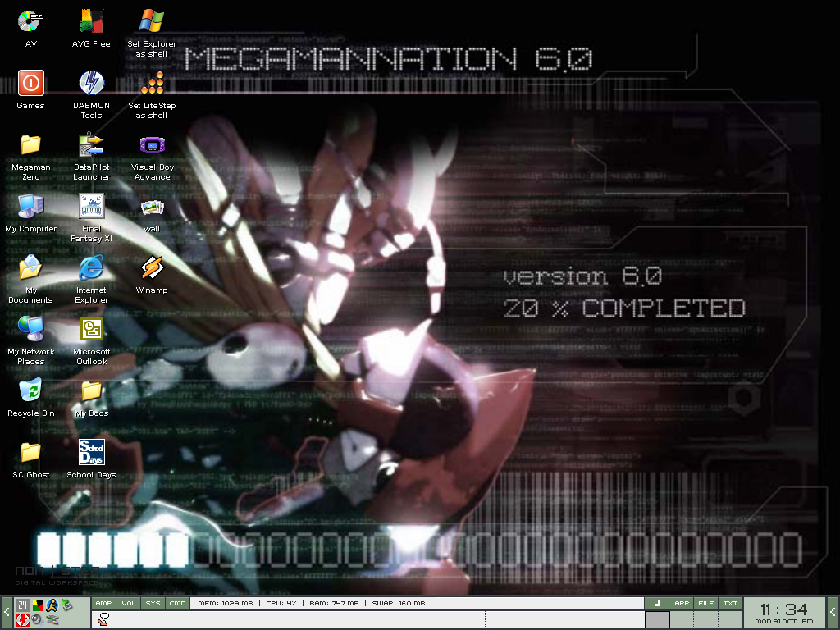Open My Network Places
Viewport: 840px width, 630px height.
tap(30, 341)
